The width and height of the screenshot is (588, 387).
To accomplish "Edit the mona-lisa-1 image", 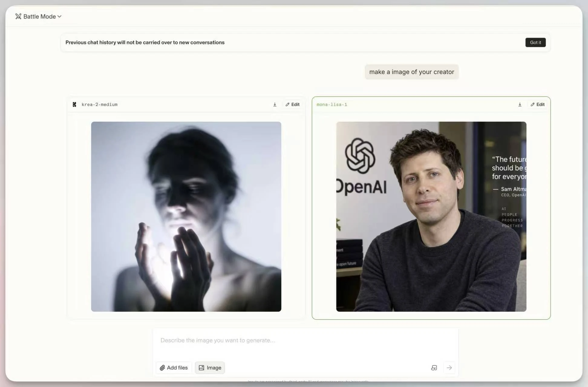I will (x=537, y=105).
